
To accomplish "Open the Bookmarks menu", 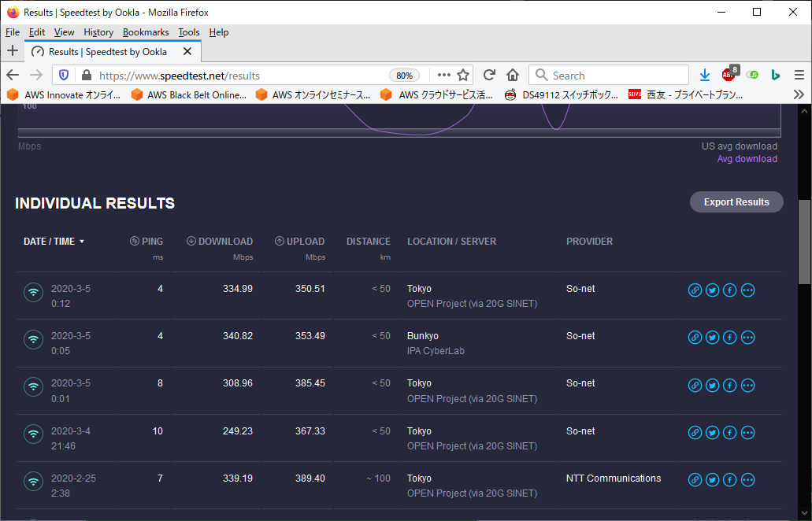I will (x=146, y=32).
